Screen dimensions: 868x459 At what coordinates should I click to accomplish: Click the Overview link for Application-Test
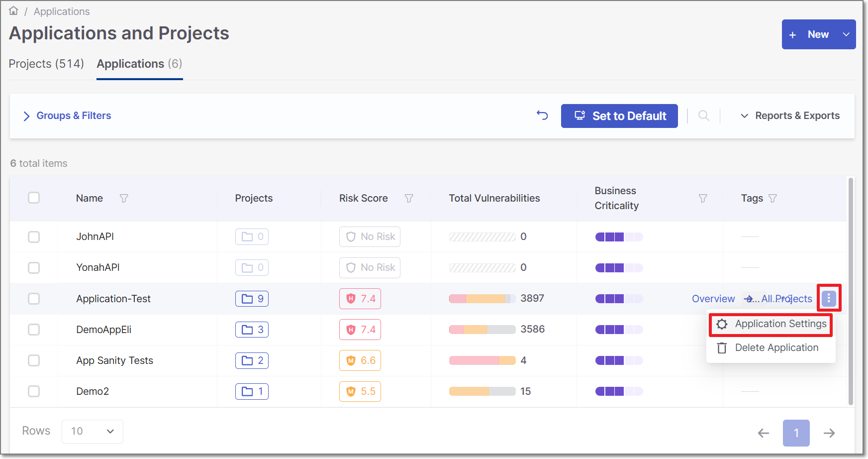[713, 298]
